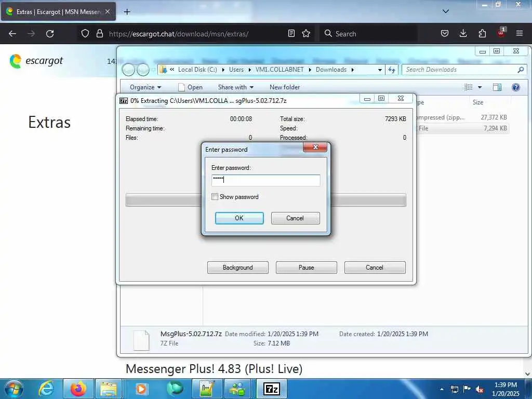Show hidden system tray icons
The width and height of the screenshot is (532, 399).
[442, 389]
